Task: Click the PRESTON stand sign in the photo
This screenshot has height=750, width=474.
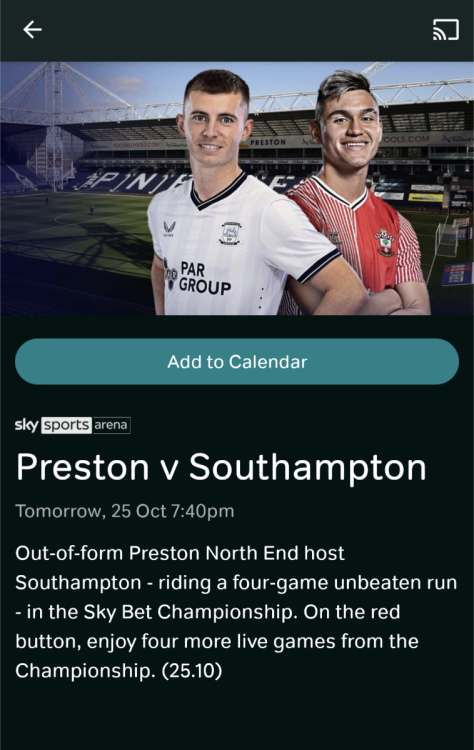Action: pos(268,142)
